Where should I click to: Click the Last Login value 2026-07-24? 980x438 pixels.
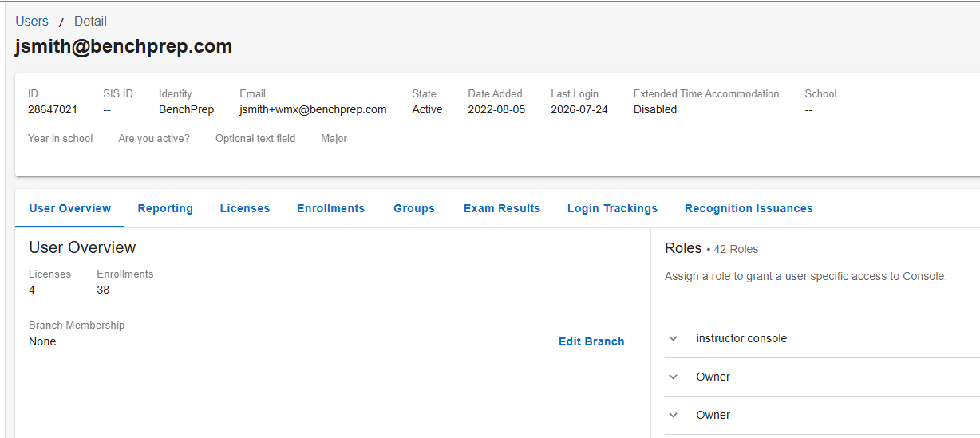579,109
